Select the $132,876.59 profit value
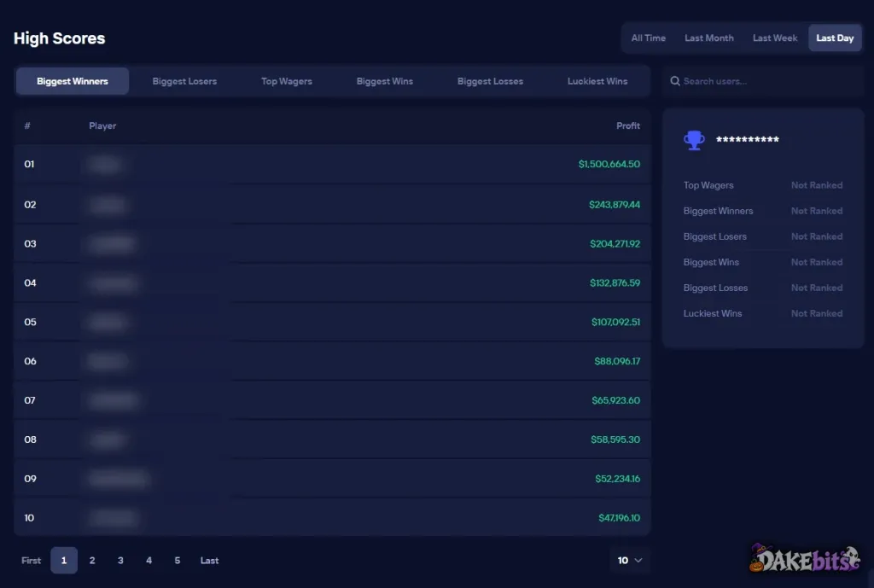 (x=615, y=282)
